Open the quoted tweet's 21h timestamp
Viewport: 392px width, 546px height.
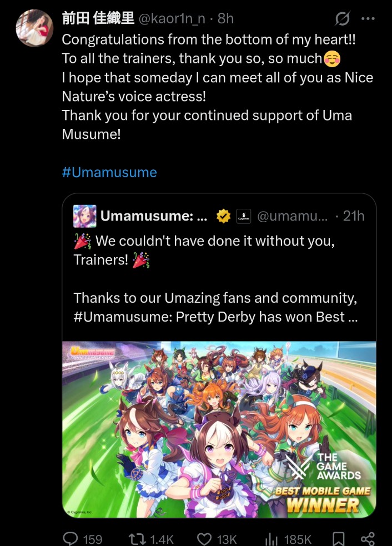pyautogui.click(x=354, y=216)
